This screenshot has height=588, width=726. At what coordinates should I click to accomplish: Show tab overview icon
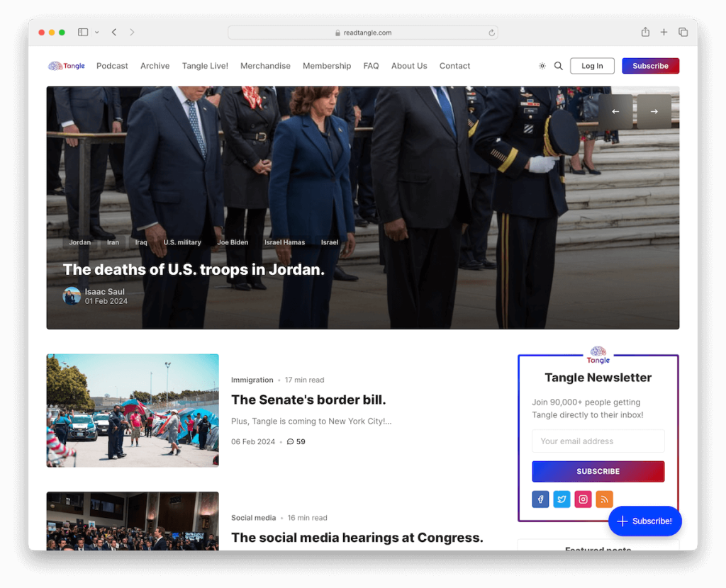pos(683,32)
